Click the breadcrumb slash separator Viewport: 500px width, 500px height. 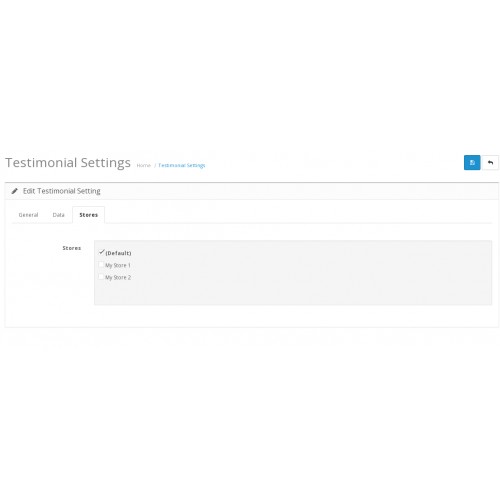[x=155, y=165]
